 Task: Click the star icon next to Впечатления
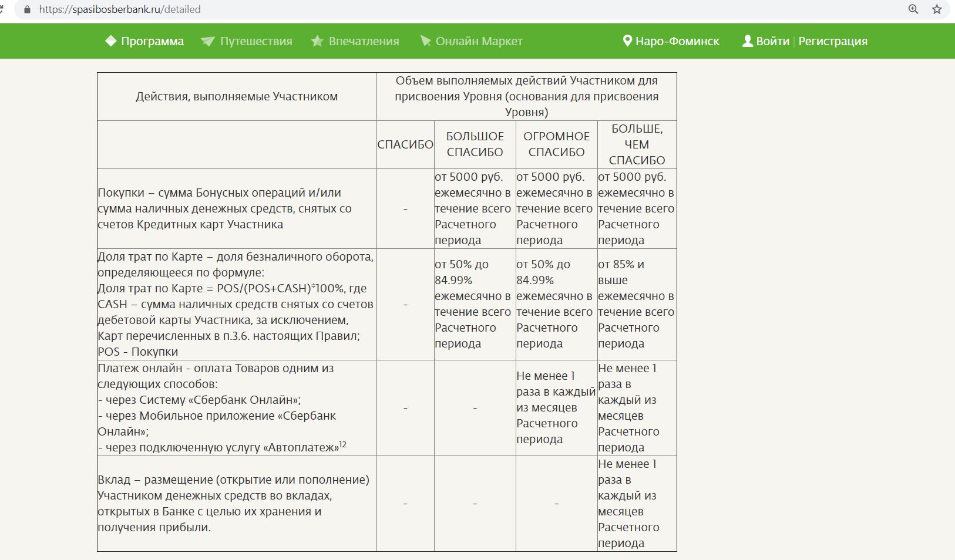pyautogui.click(x=317, y=41)
